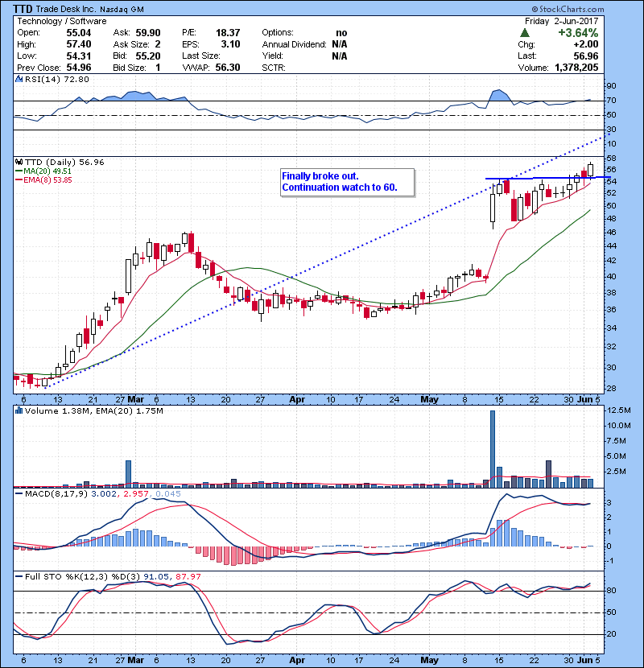Click the RSI(14) panel icon
644x668 pixels.
[19, 79]
